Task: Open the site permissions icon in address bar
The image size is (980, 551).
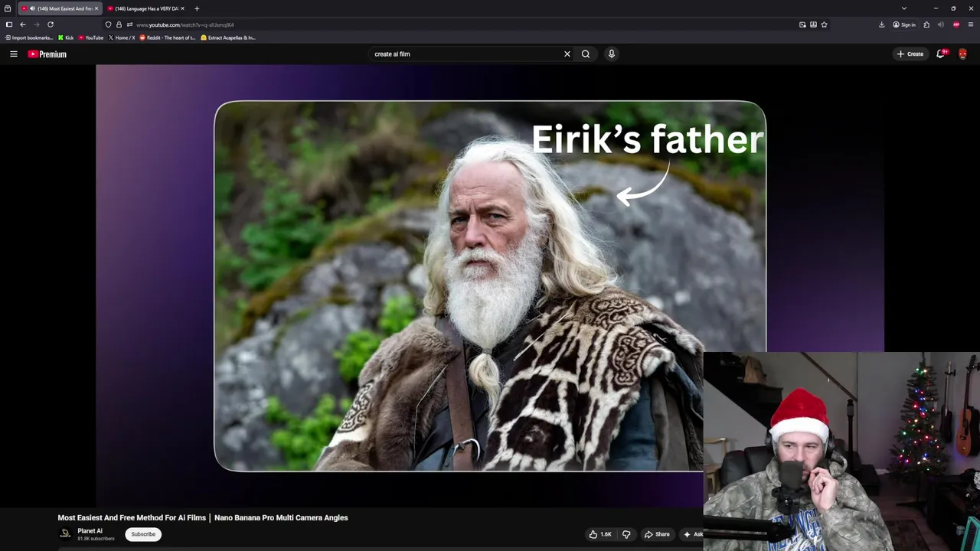Action: coord(129,24)
